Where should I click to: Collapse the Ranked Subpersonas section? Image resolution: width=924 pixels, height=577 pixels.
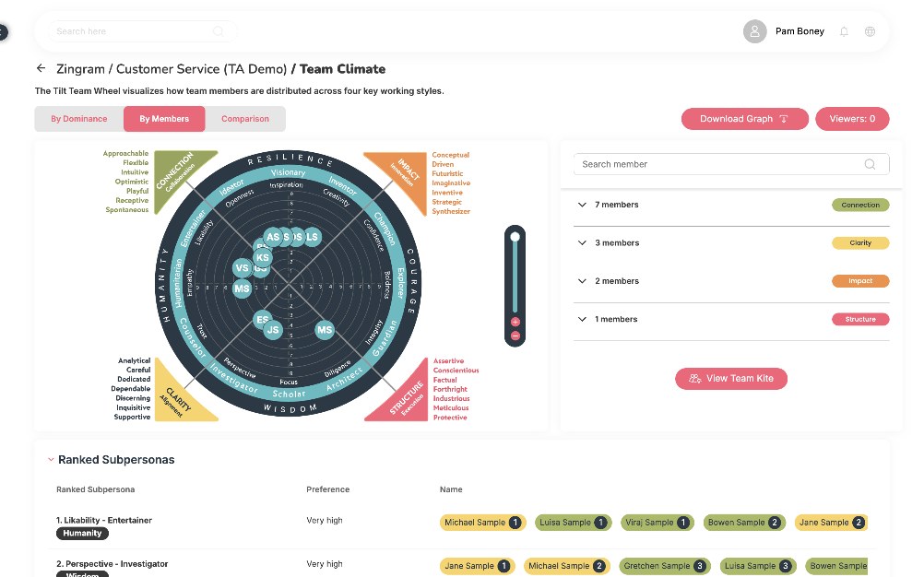(52, 459)
